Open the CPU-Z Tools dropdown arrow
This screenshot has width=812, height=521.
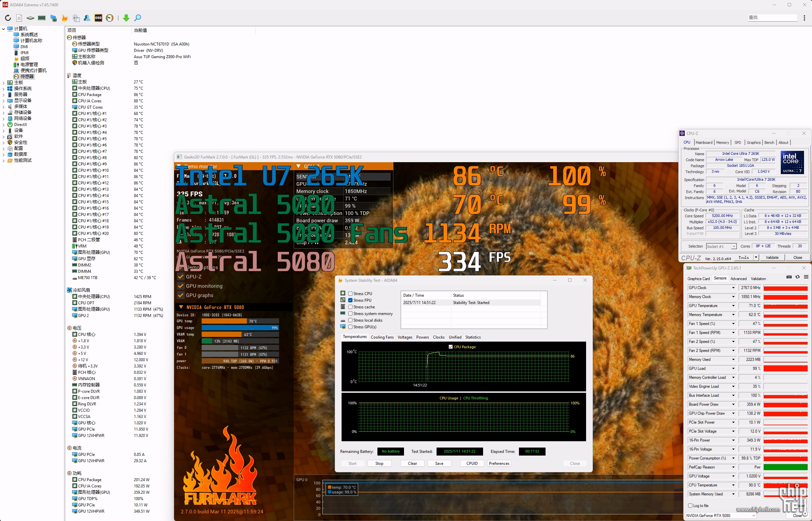point(756,258)
